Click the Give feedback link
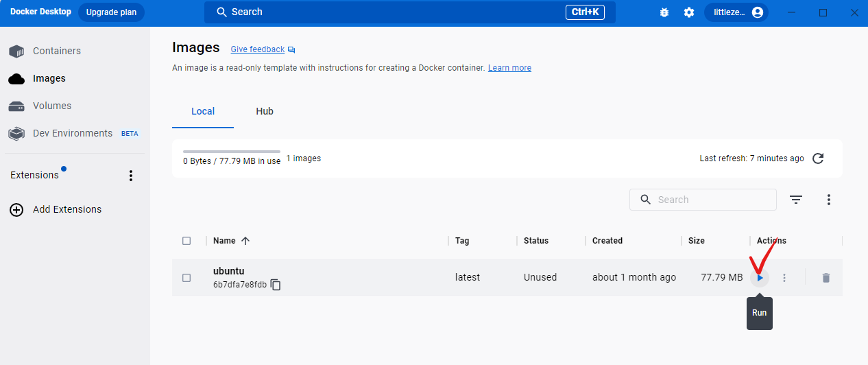Viewport: 868px width, 365px height. click(257, 49)
